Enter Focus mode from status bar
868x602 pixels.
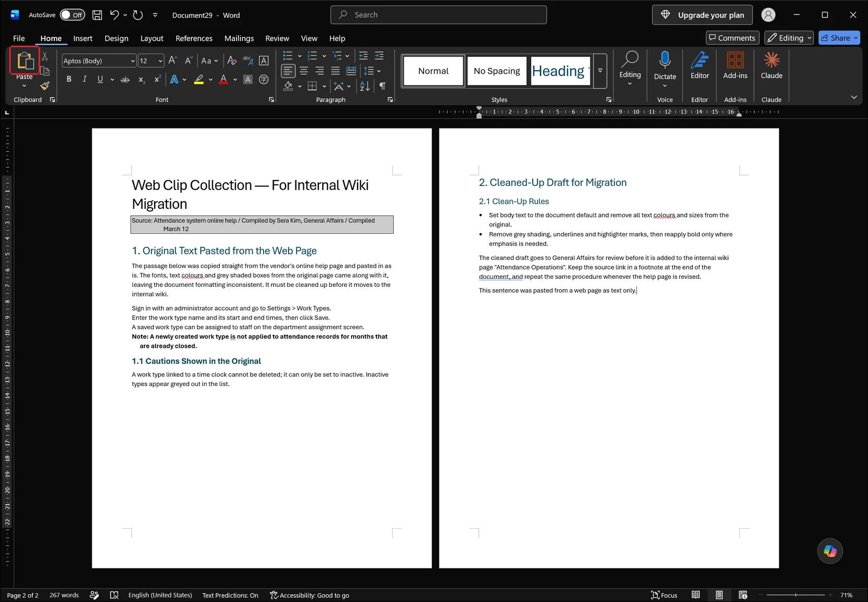click(665, 595)
